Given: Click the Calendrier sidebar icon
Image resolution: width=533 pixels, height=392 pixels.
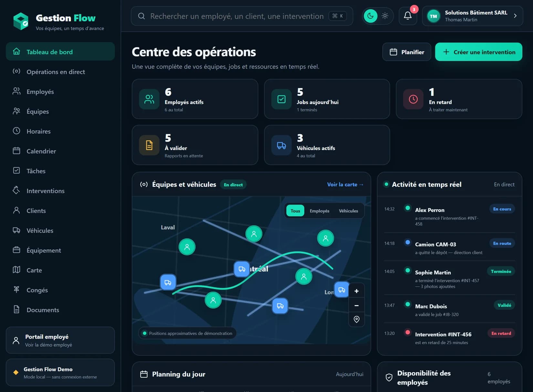Looking at the screenshot, I should coord(16,151).
